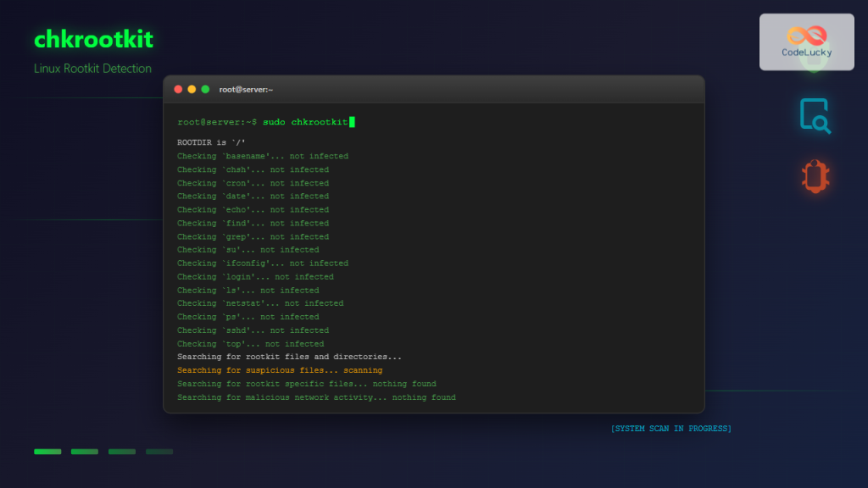Click the yellow minimize dot on the terminal
This screenshot has width=868, height=488.
192,88
